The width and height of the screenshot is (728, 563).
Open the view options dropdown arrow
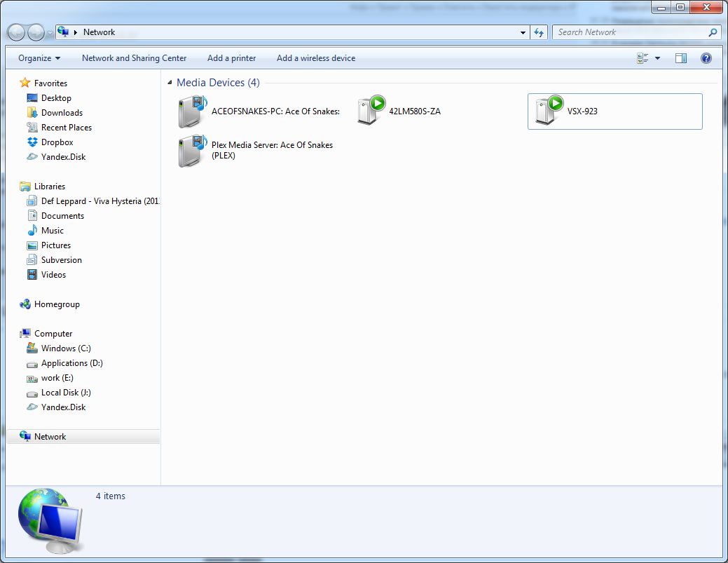click(657, 58)
